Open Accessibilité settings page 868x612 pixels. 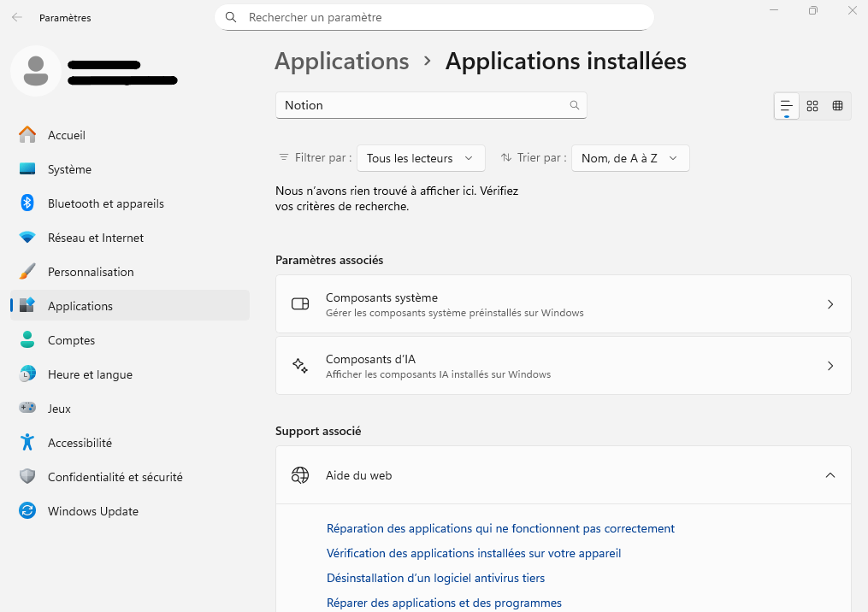pyautogui.click(x=80, y=443)
